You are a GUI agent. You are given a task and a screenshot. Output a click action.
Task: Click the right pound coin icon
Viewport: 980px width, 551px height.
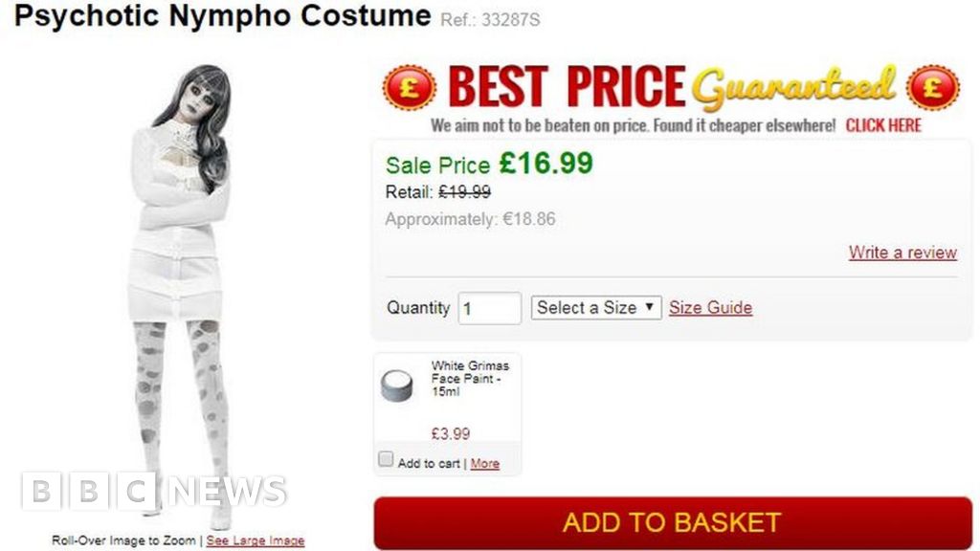tap(933, 88)
